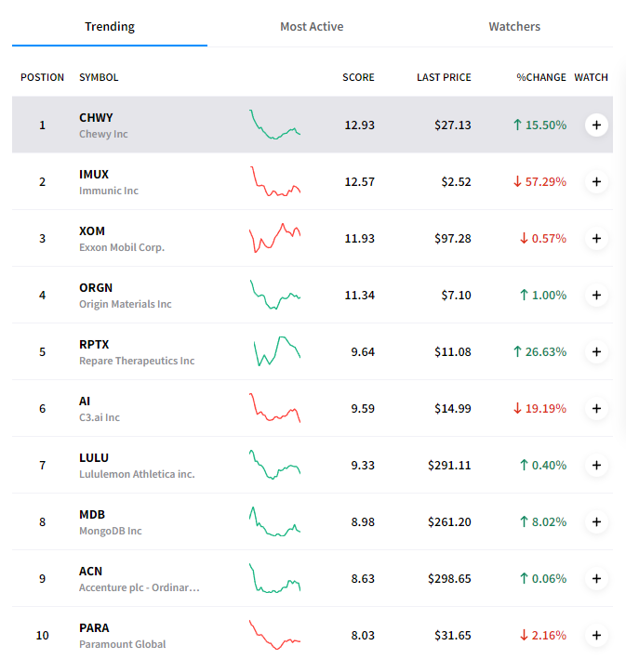This screenshot has height=672, width=626.
Task: Add CHWY to watchlist with plus icon
Action: coord(596,125)
